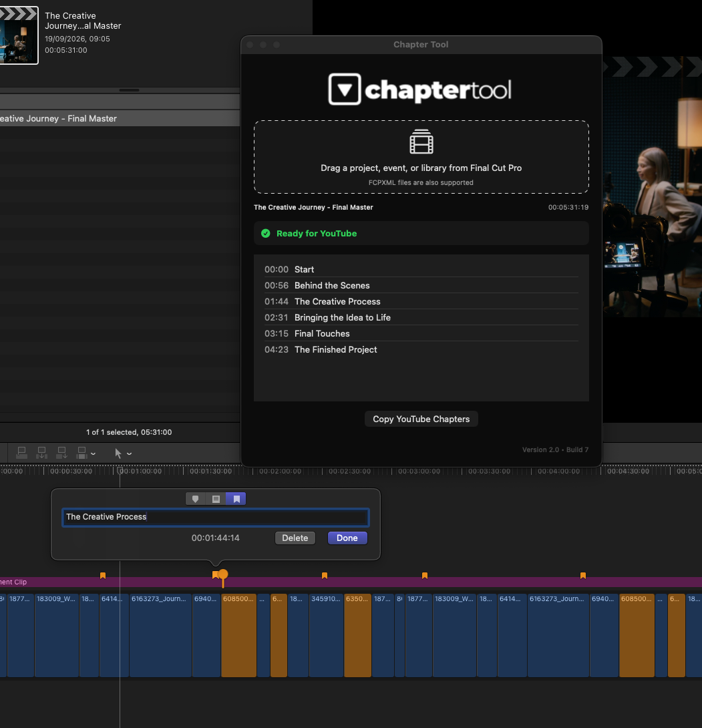Confirm the marker with the Done button
Screen dimensions: 702x728
pyautogui.click(x=347, y=538)
